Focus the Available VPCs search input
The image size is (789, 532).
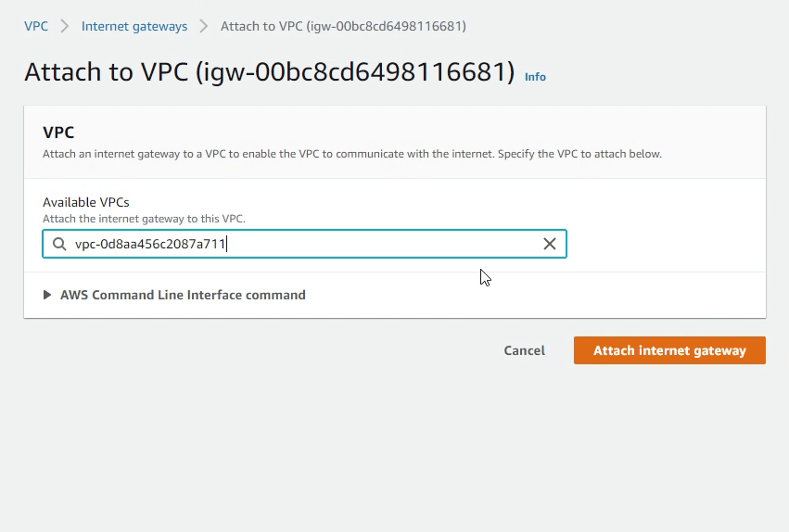coord(371,244)
